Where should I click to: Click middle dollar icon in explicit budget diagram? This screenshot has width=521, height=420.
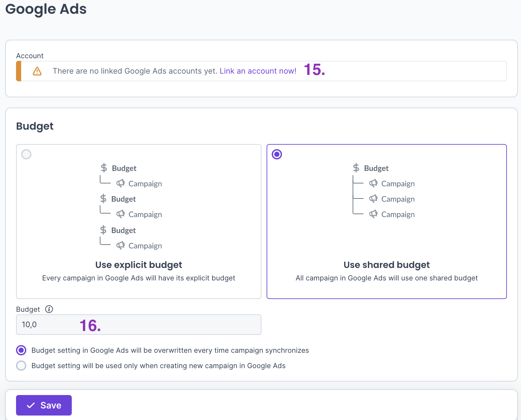(x=103, y=199)
